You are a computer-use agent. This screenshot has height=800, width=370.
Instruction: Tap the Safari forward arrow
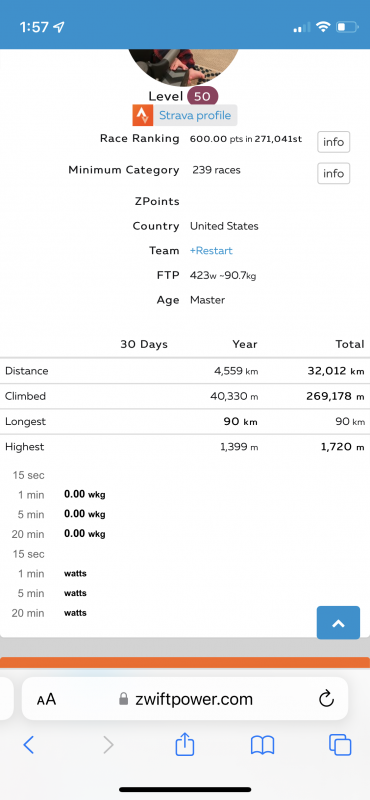108,745
